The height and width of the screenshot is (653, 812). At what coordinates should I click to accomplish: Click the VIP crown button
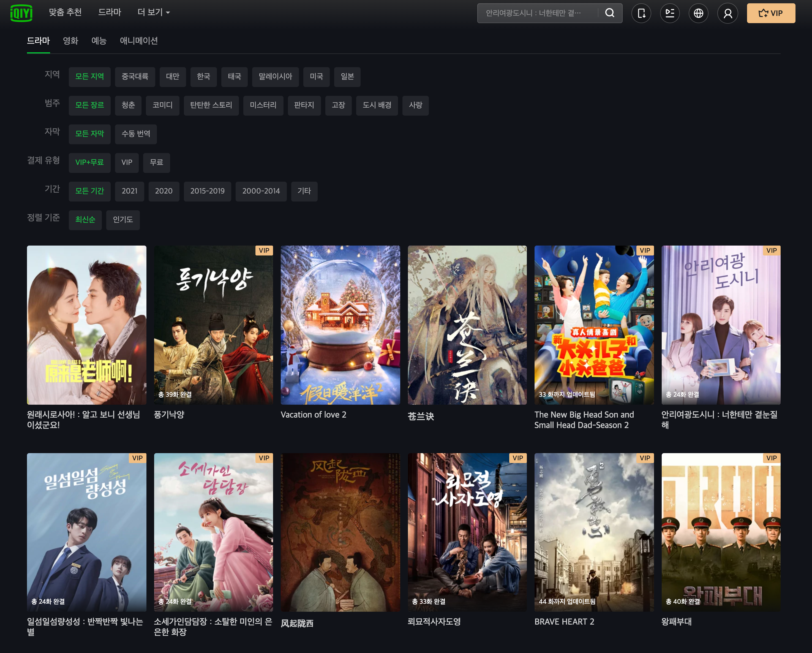(x=770, y=13)
